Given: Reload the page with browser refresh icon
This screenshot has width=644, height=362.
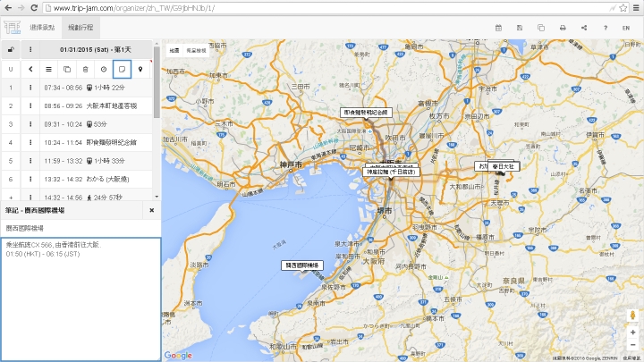Looking at the screenshot, I should point(34,8).
